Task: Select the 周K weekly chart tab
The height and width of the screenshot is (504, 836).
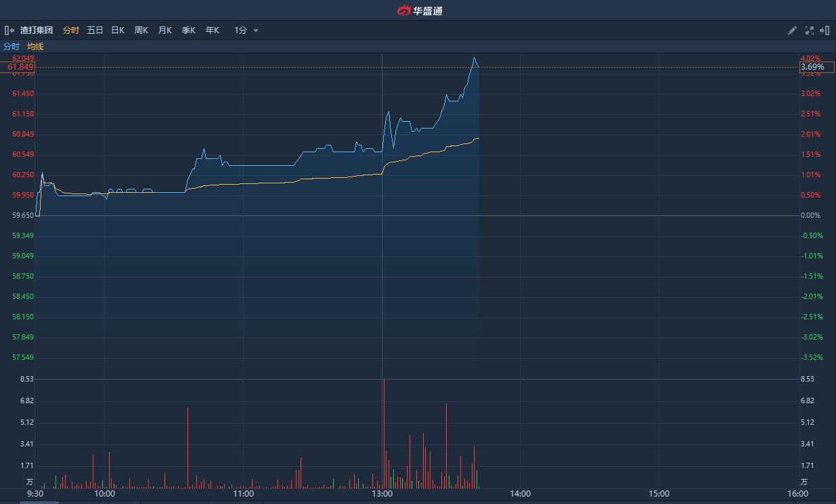Action: point(141,30)
